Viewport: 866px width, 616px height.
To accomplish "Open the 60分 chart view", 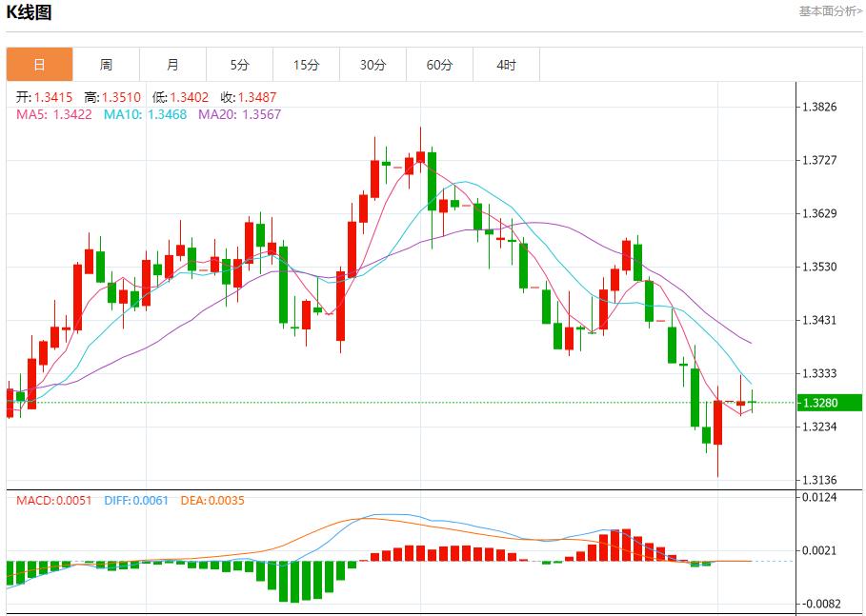I will click(x=439, y=64).
